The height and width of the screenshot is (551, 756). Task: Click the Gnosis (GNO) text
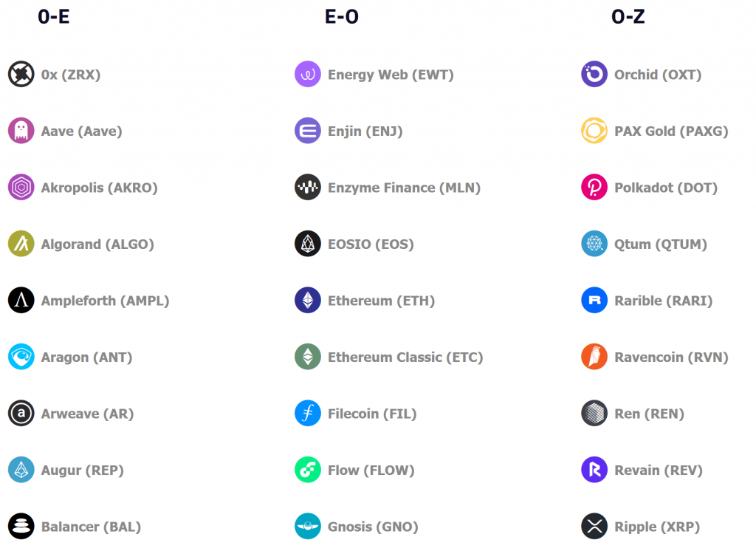[x=373, y=527]
